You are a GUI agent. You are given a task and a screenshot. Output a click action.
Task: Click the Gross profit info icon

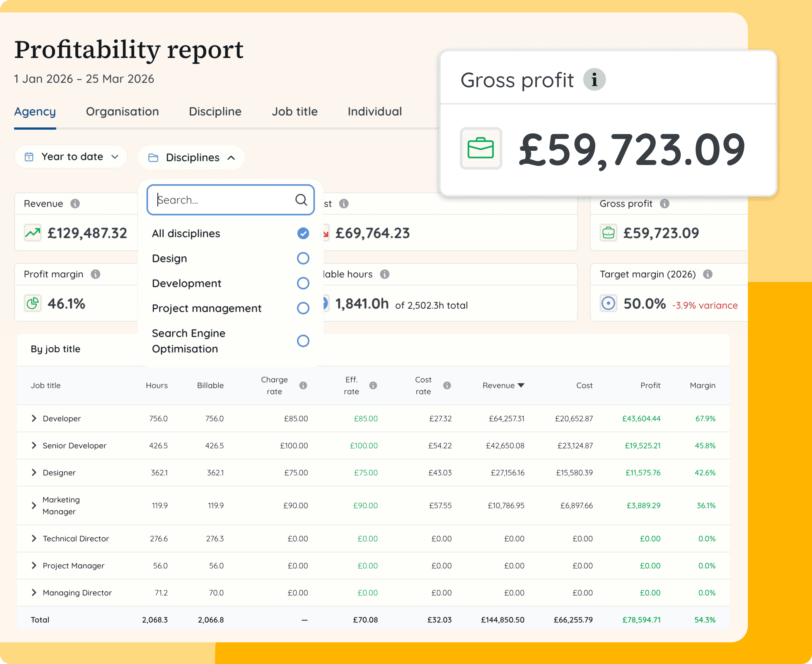coord(594,80)
